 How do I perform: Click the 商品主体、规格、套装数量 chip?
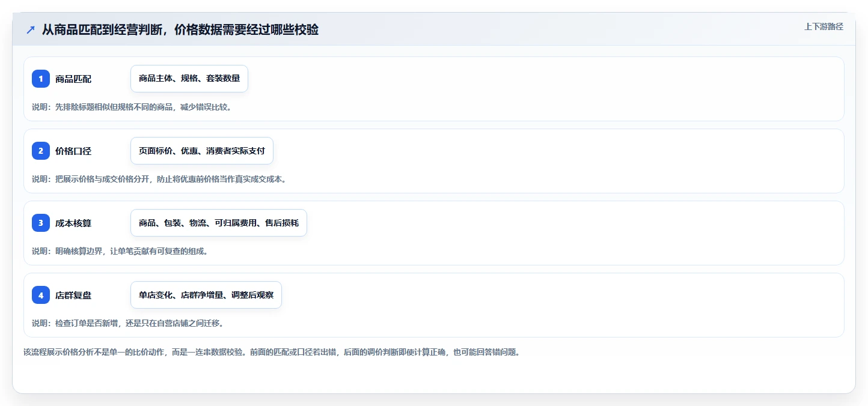point(189,79)
